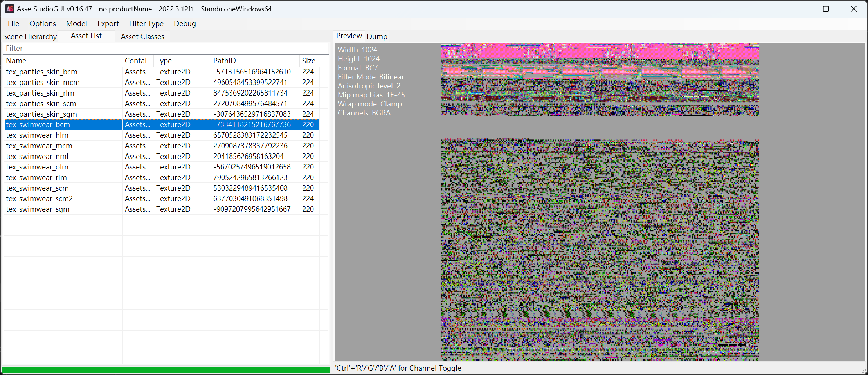Viewport: 868px width, 375px height.
Task: Select the tex_swimwear_olm asset row
Action: pos(162,167)
